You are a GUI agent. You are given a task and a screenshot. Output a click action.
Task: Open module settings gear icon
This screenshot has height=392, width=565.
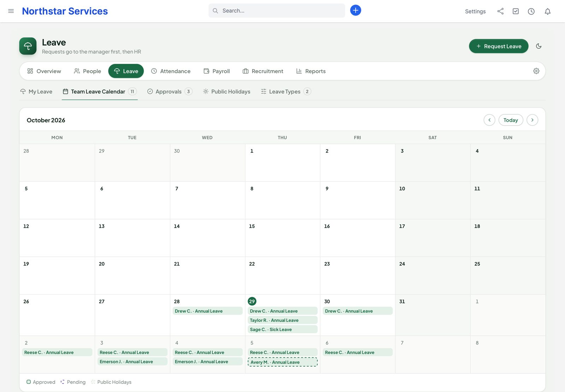coord(536,71)
